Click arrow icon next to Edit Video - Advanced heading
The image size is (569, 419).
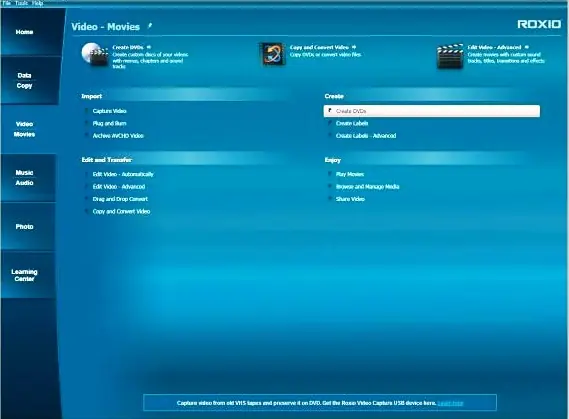pyautogui.click(x=527, y=47)
